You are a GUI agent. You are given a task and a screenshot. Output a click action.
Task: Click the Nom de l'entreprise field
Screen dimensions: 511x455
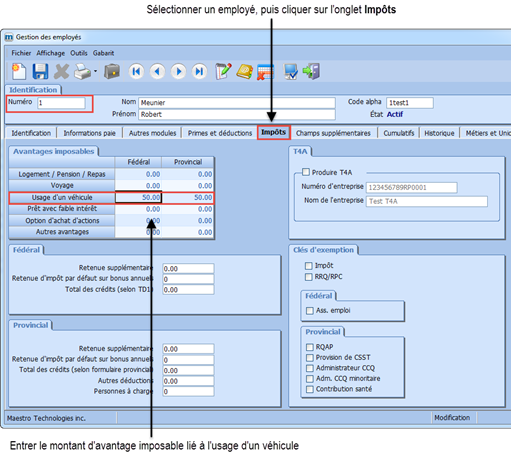[x=427, y=201]
